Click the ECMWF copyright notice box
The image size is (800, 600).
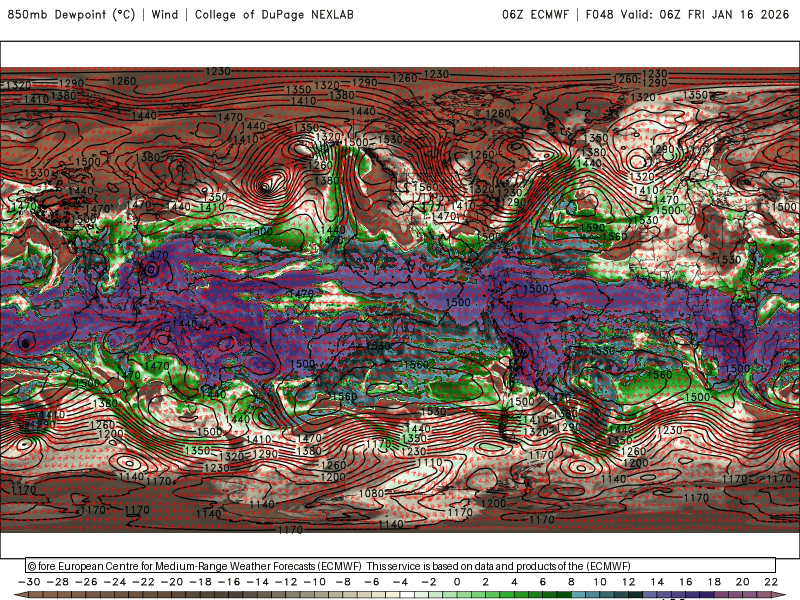pyautogui.click(x=401, y=566)
